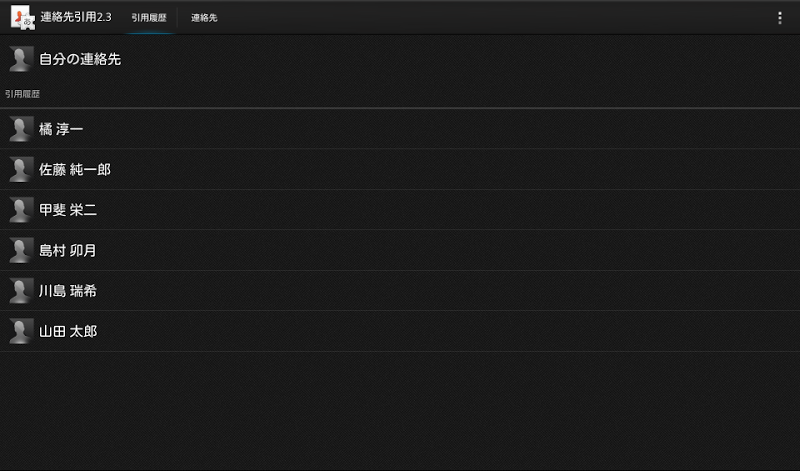Select contact 佐藤 純一郎 by name

pyautogui.click(x=75, y=169)
